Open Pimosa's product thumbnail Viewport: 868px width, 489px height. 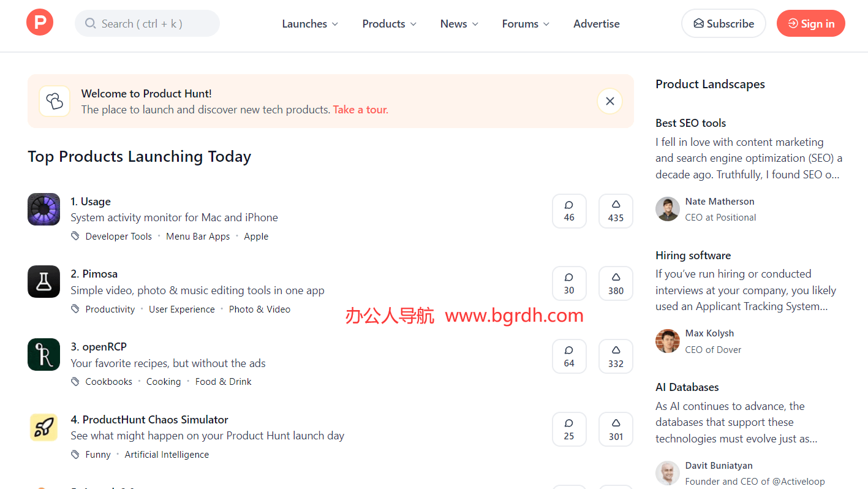tap(43, 281)
